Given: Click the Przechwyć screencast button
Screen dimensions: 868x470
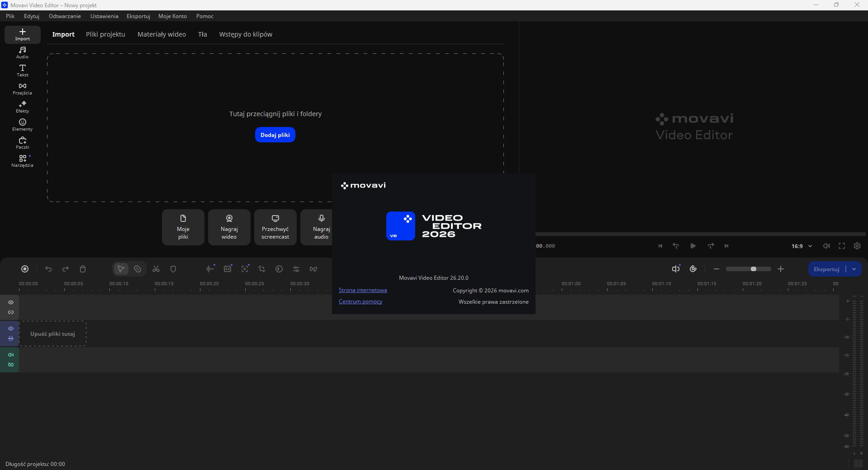Looking at the screenshot, I should (x=275, y=227).
